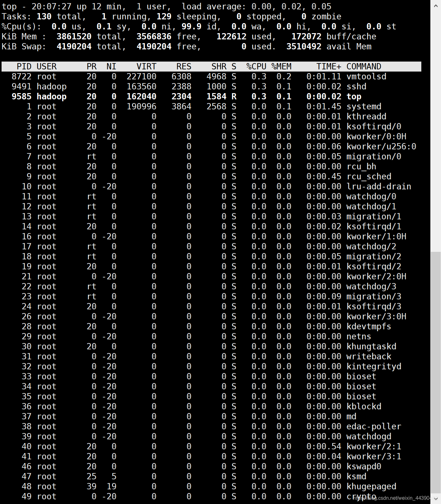441x504 pixels.
Task: Click the USER column header
Action: click(x=47, y=67)
